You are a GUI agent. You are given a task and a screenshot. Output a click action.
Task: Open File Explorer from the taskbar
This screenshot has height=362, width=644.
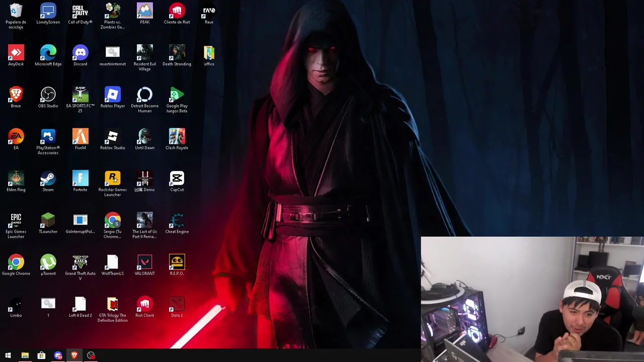pos(25,355)
